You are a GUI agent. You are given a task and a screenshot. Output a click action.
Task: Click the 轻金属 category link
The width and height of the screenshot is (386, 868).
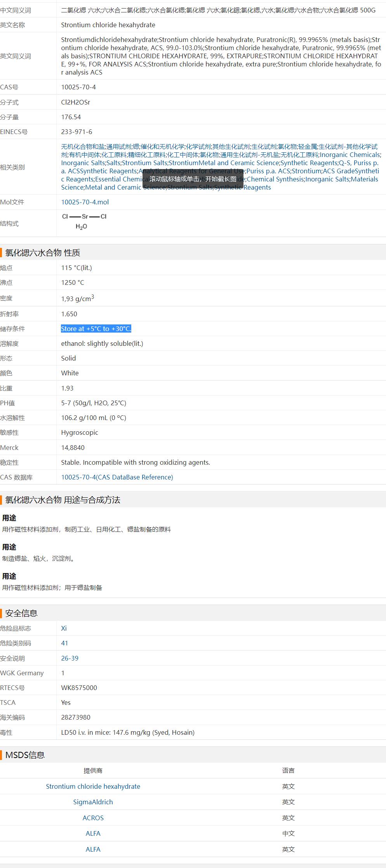click(308, 146)
